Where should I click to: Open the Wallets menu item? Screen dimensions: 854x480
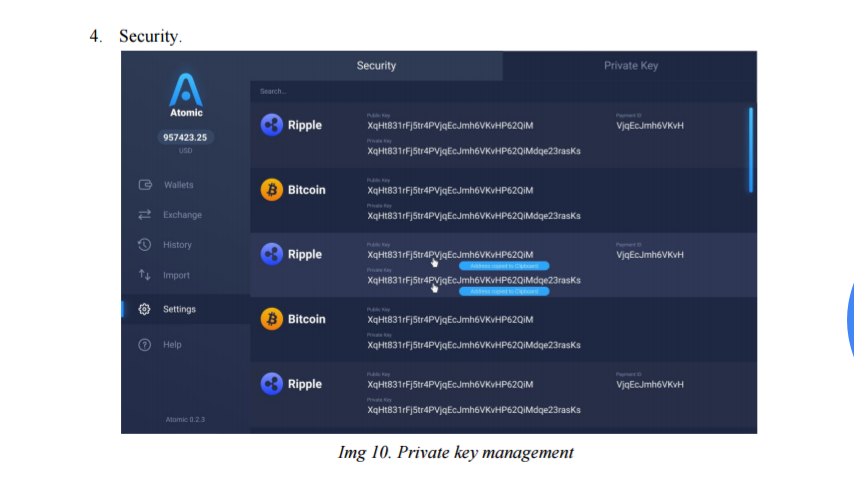pyautogui.click(x=179, y=185)
